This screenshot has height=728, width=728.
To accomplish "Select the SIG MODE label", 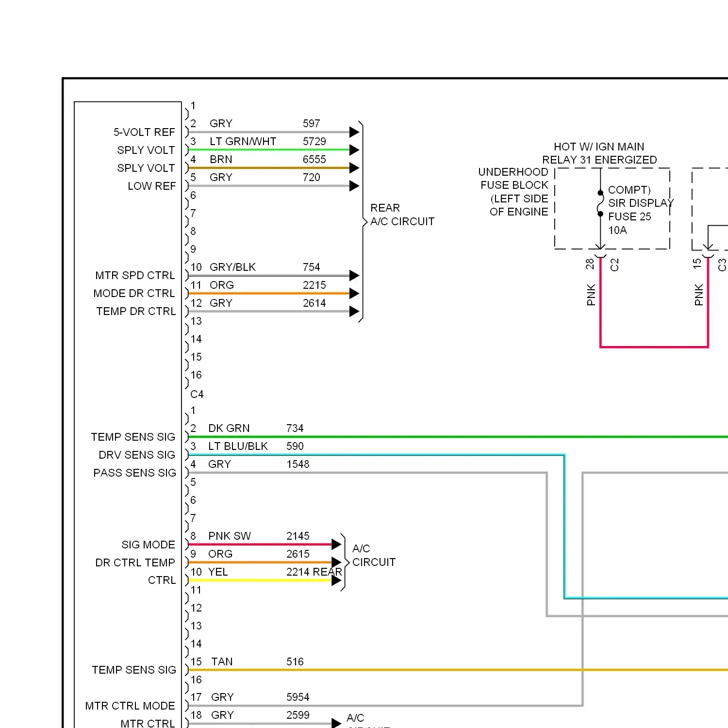I will click(x=148, y=545).
